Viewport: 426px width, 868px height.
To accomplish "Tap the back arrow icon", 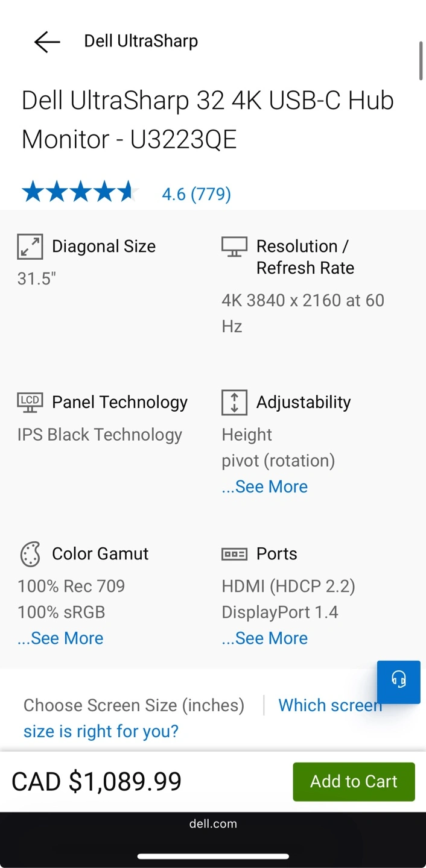I will coord(46,42).
